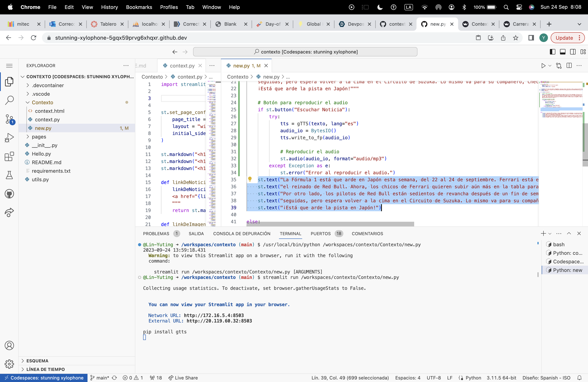
Task: Open the Testing flask view
Action: [9, 175]
